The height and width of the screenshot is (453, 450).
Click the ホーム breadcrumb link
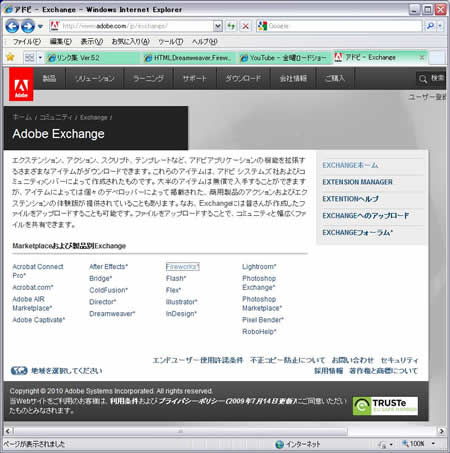22,117
